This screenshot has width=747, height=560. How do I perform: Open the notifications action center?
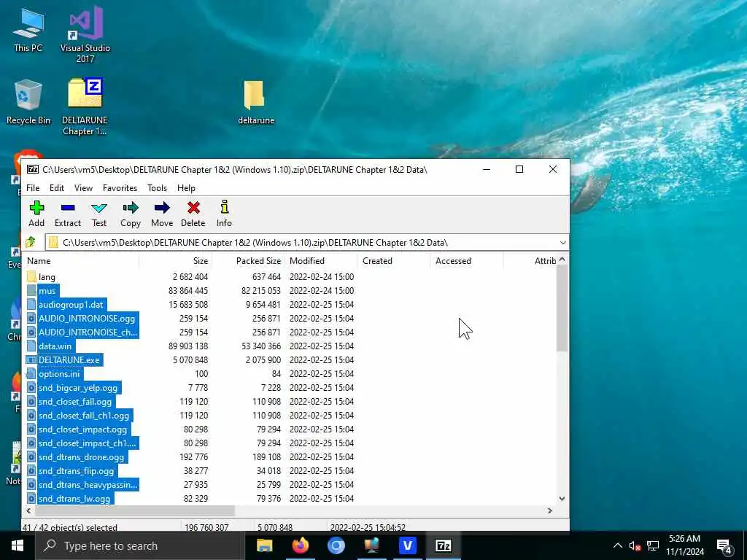[x=724, y=545]
